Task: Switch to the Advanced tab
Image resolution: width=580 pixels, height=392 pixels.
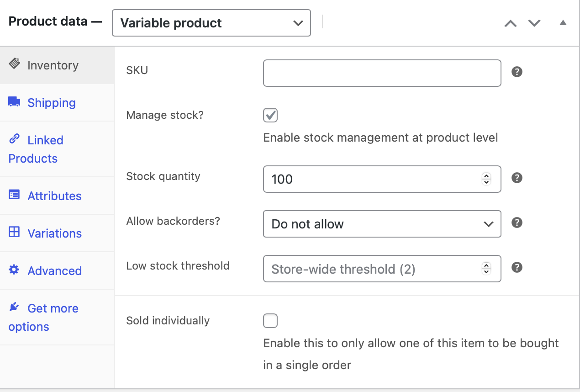Action: [x=57, y=271]
